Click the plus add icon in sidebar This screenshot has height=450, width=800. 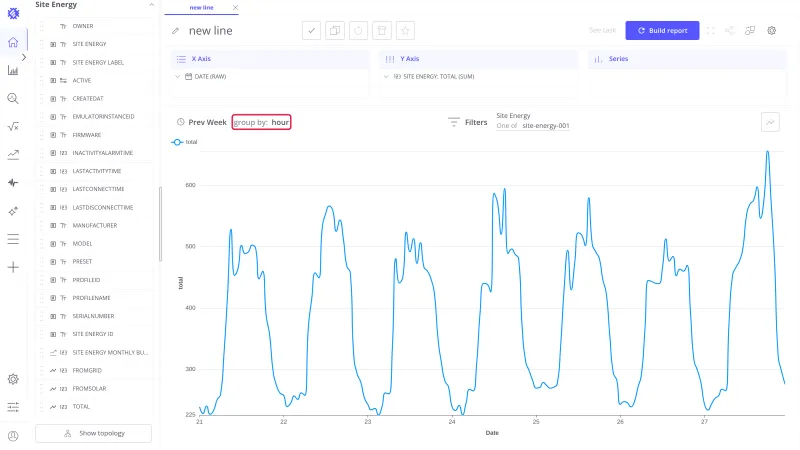point(13,267)
